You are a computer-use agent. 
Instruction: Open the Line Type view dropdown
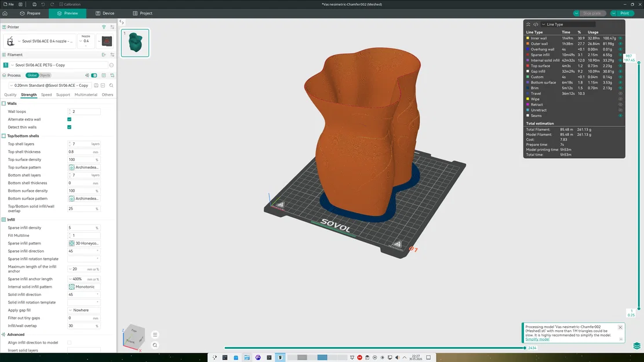point(568,24)
